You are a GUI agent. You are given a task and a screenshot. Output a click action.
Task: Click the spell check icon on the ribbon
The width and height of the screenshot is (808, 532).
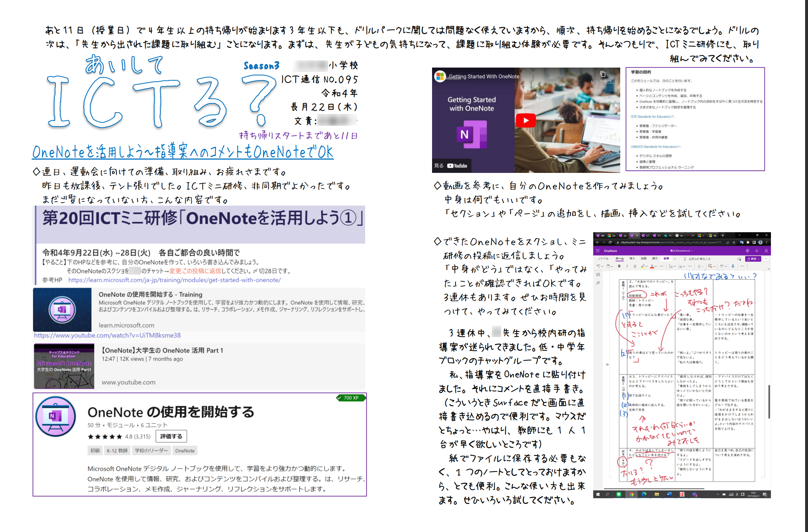click(x=722, y=266)
